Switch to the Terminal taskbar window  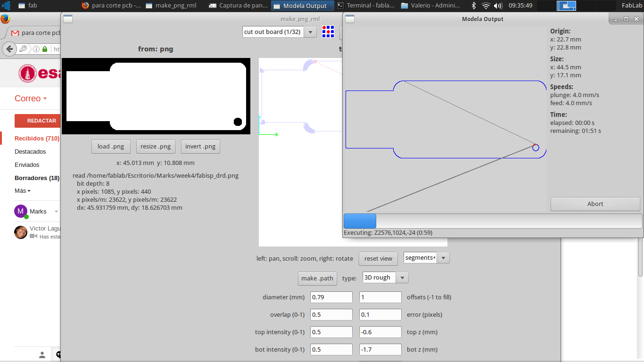(x=366, y=6)
